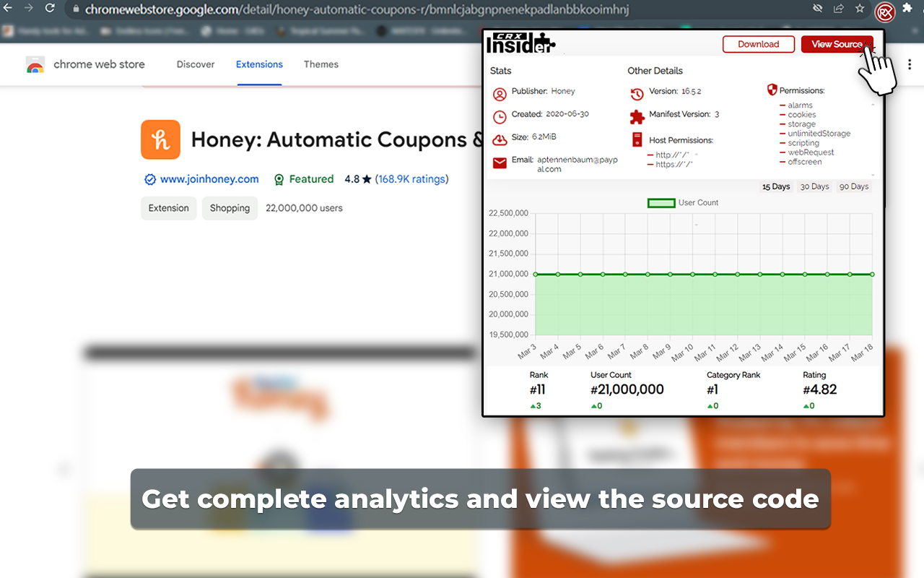Click the verified badge beside www.joinhoney.com
The width and height of the screenshot is (924, 578).
pos(150,179)
